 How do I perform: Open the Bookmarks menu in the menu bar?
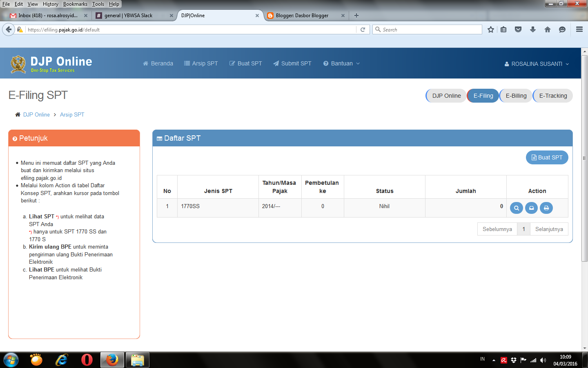pyautogui.click(x=75, y=4)
